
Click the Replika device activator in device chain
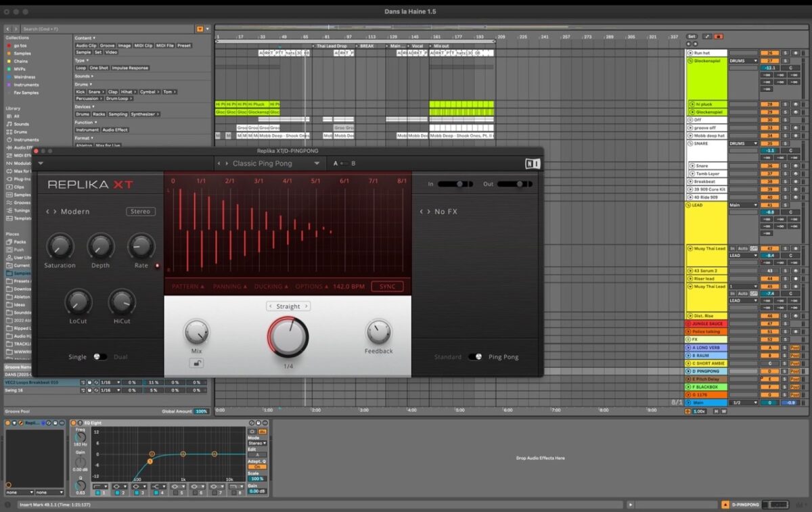point(9,423)
